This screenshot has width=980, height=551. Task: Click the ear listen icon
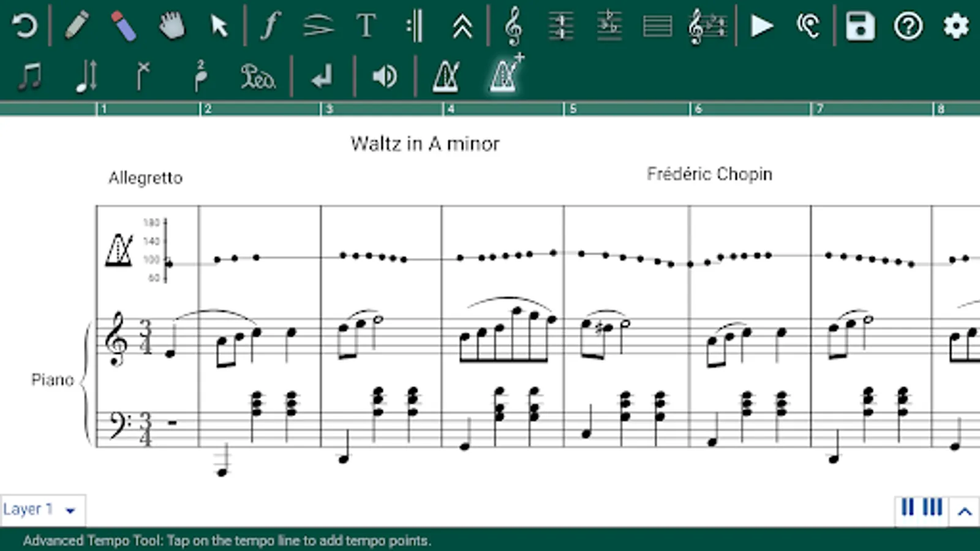tap(809, 26)
